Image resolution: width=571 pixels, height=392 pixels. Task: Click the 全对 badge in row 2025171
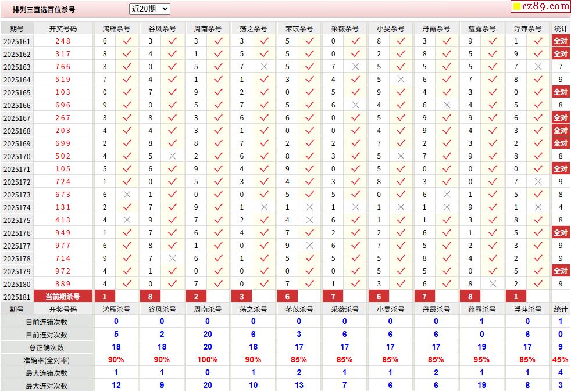pyautogui.click(x=561, y=169)
